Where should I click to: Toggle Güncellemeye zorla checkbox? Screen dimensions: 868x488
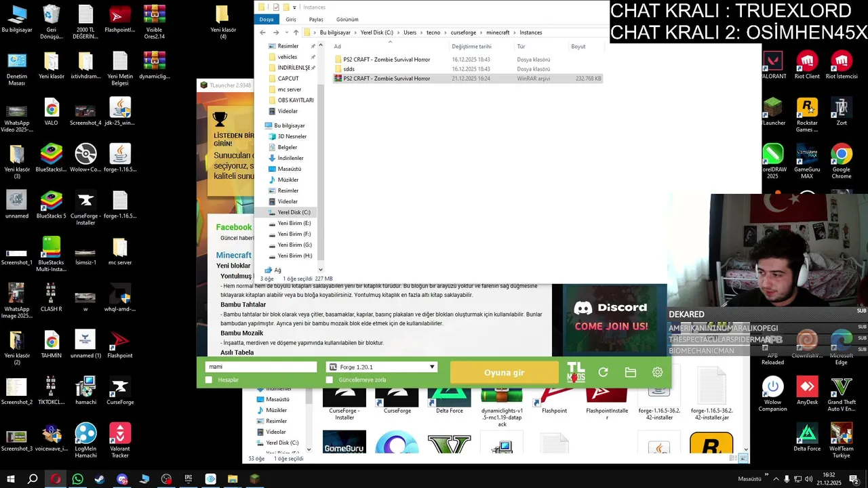[330, 380]
